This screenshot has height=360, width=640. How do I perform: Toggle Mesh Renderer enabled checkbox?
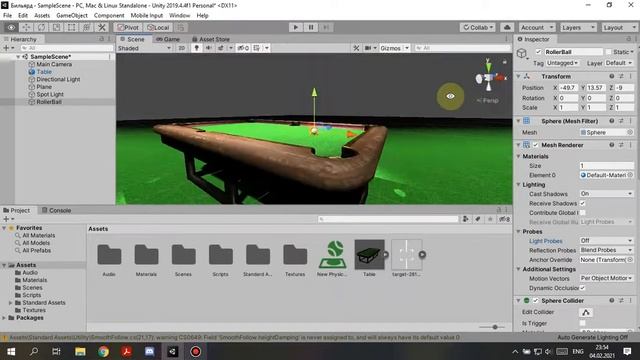pyautogui.click(x=536, y=145)
